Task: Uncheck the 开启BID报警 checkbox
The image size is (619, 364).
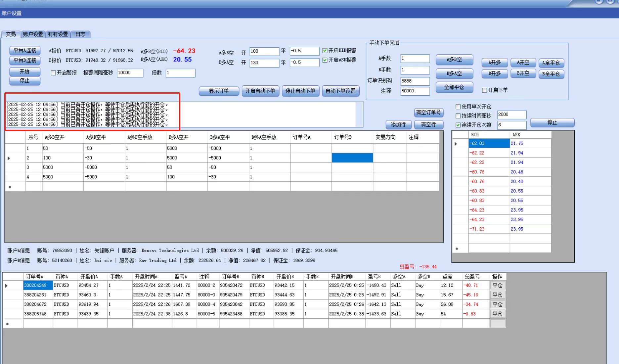Action: click(x=325, y=51)
